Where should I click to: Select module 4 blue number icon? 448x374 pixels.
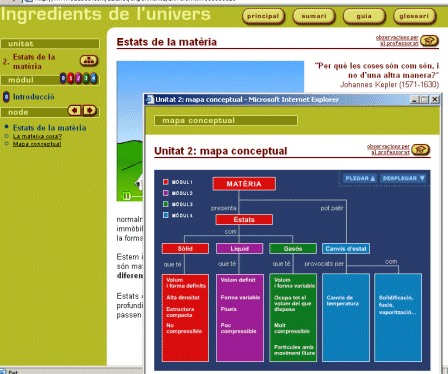93,78
